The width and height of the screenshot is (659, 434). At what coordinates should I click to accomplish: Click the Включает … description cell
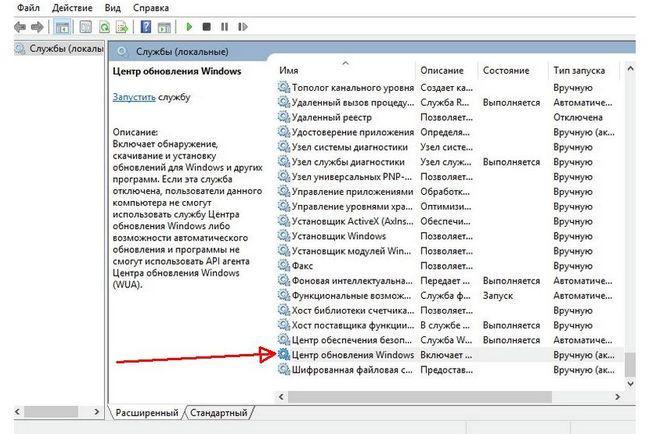446,355
